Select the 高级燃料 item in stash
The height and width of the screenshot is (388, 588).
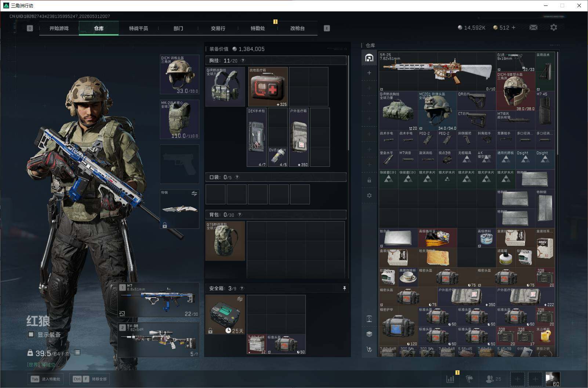click(x=486, y=238)
